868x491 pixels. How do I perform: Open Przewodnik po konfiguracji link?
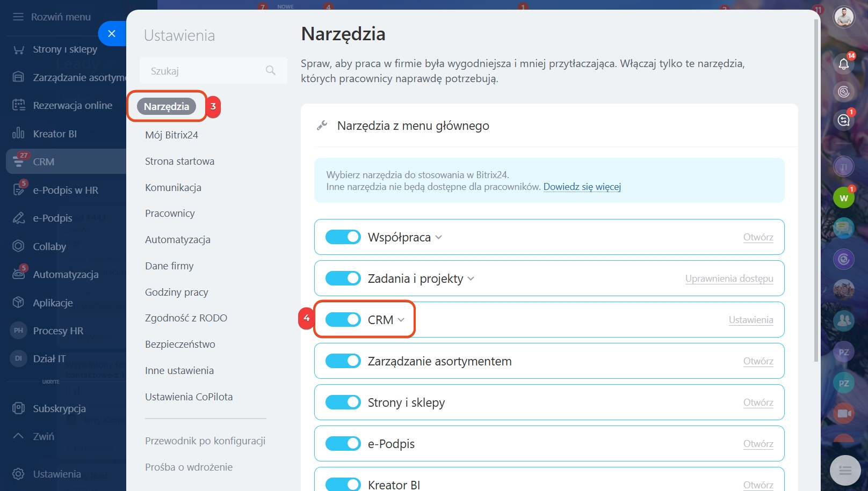point(205,441)
